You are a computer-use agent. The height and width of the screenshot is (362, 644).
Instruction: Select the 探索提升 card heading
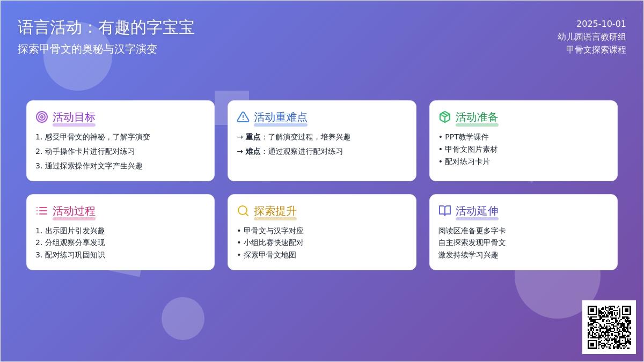(x=274, y=211)
